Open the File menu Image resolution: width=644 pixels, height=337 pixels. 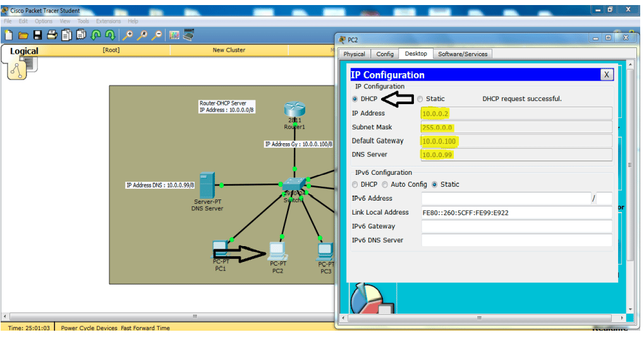(x=8, y=21)
